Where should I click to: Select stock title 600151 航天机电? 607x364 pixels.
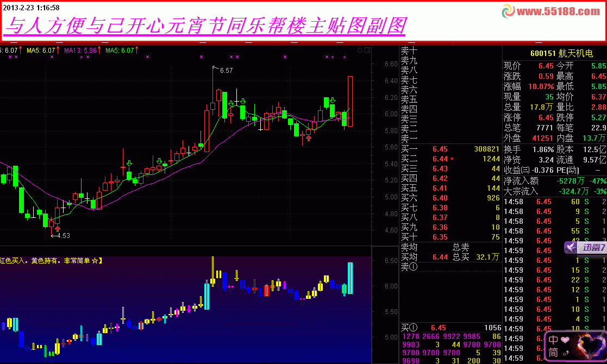(x=561, y=53)
